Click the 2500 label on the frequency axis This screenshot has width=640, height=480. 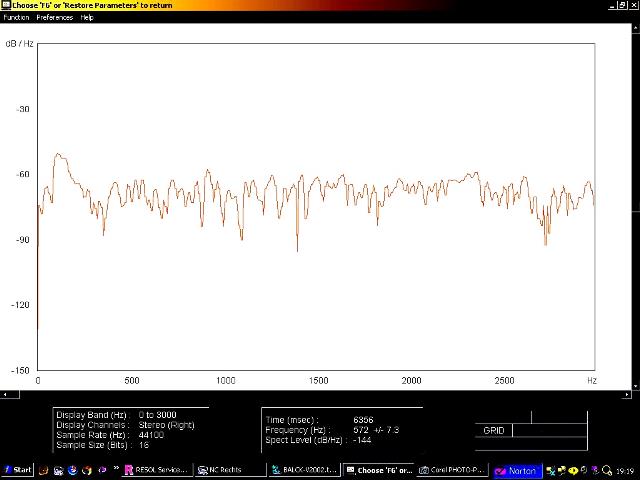[x=504, y=380]
